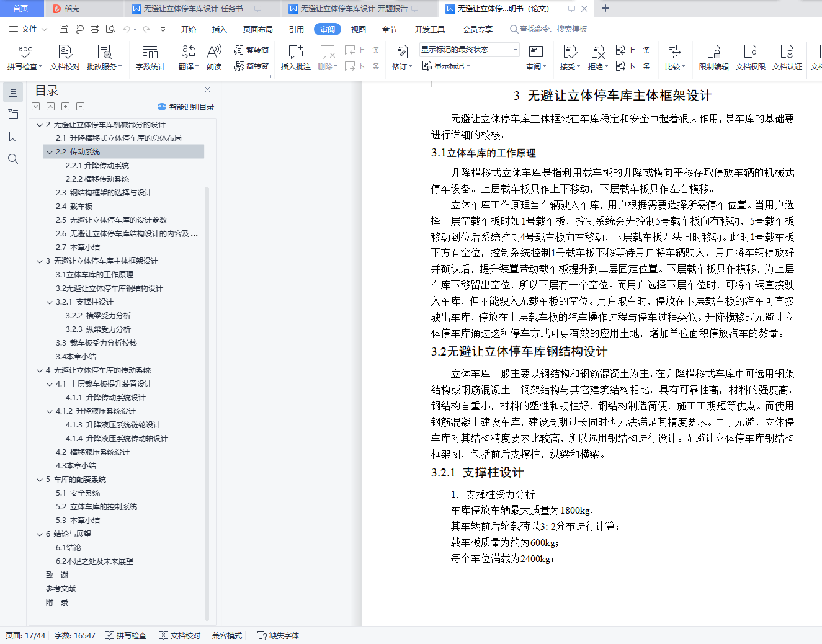822x644 pixels.
Task: Click the 缺失字体 status bar button
Action: click(x=279, y=635)
